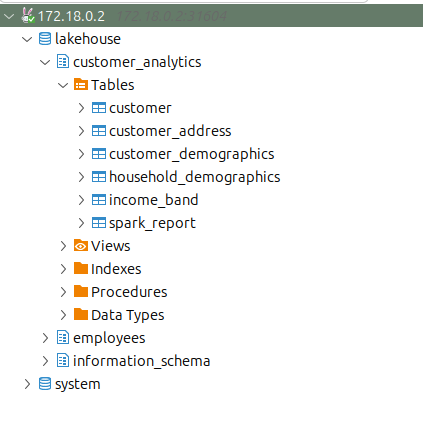Image resolution: width=423 pixels, height=432 pixels.
Task: Select the customer_address table
Action: pyautogui.click(x=170, y=131)
